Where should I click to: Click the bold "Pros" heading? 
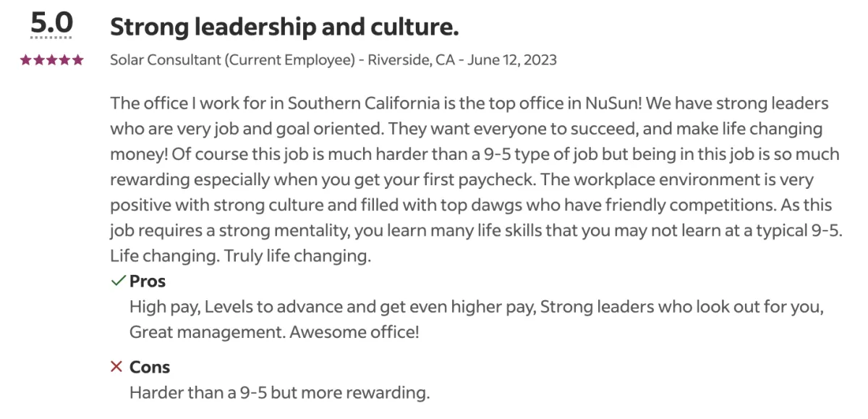148,281
